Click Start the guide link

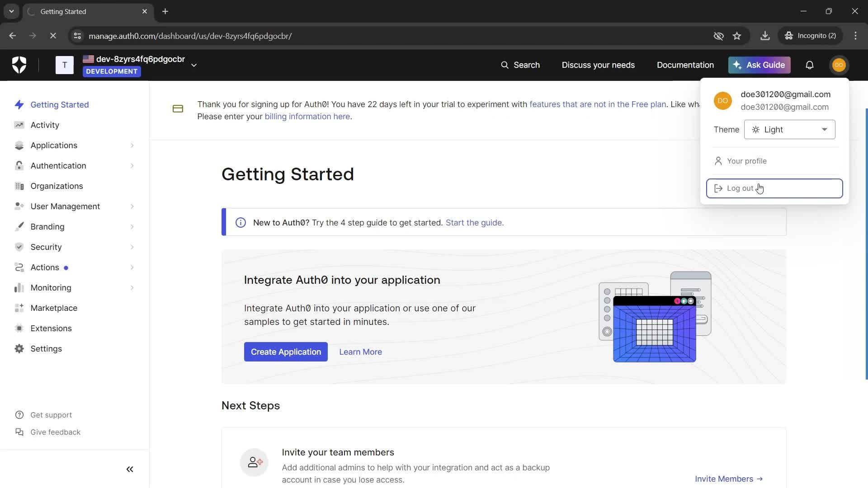[x=474, y=223]
